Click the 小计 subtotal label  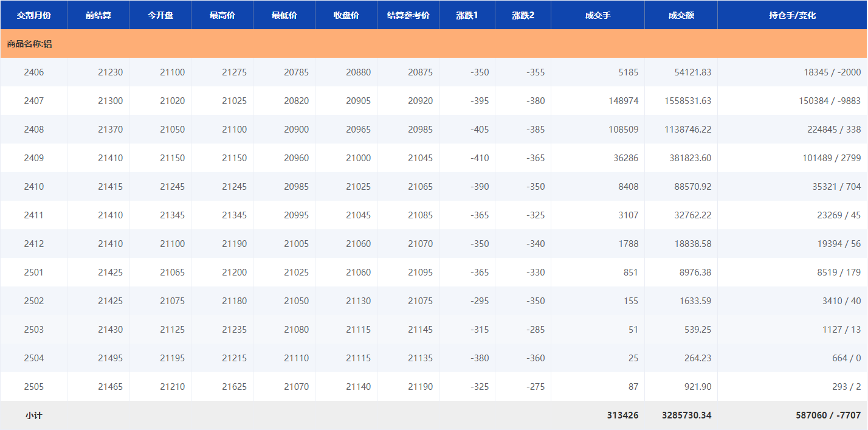pyautogui.click(x=33, y=415)
